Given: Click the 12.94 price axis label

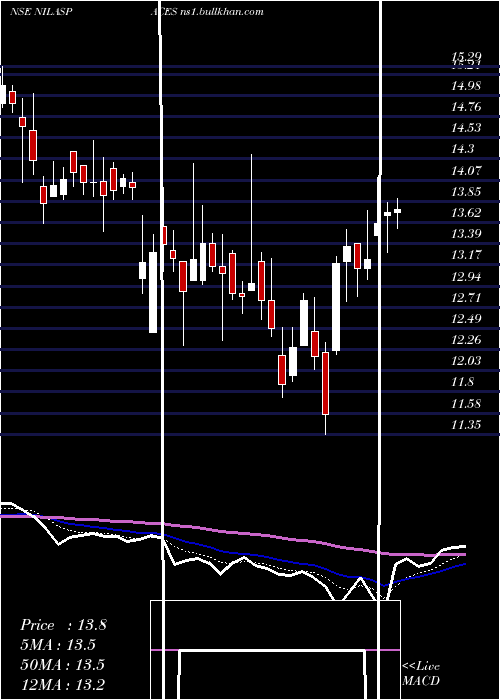Looking at the screenshot, I should [466, 277].
